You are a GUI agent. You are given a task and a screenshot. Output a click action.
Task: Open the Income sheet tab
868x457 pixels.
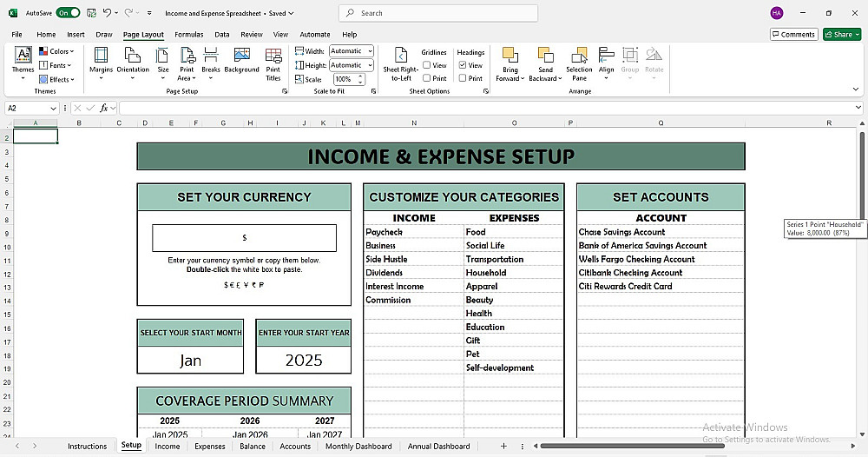click(168, 446)
